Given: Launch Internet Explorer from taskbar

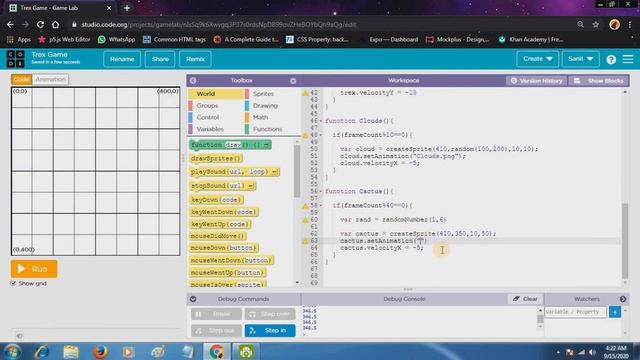Looking at the screenshot, I should [x=41, y=351].
